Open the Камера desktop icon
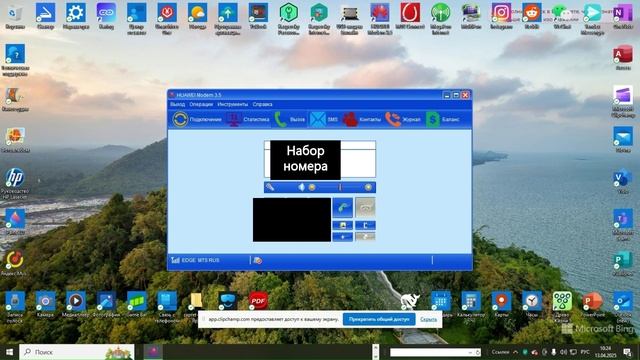This screenshot has width=640, height=360. click(x=45, y=304)
